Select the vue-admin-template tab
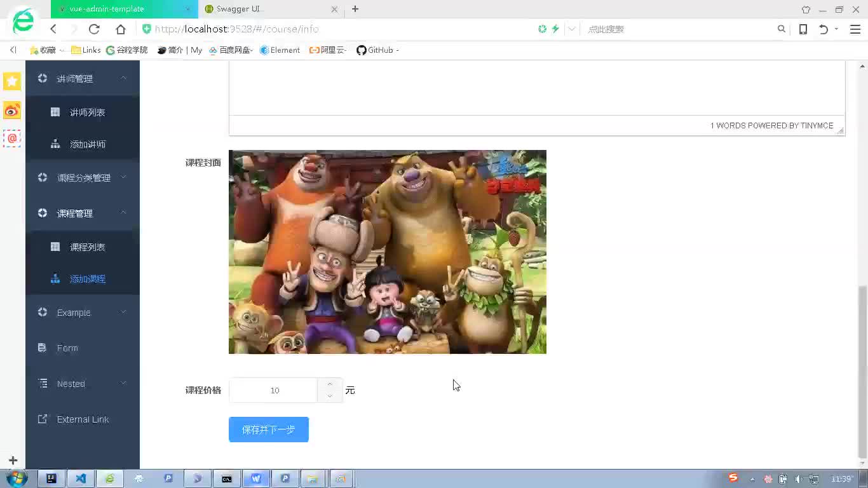The image size is (868, 488). [x=124, y=9]
